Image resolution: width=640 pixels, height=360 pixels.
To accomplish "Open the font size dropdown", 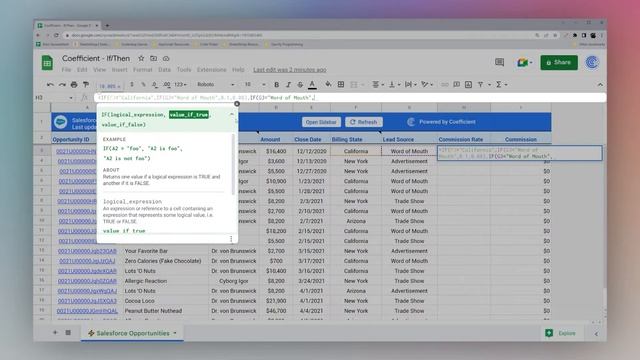I will click(255, 84).
